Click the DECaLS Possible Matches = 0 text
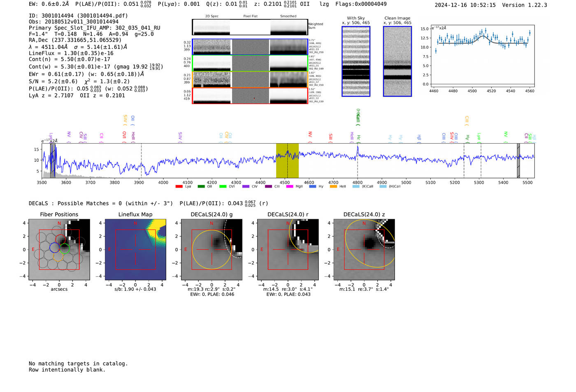 pos(101,204)
